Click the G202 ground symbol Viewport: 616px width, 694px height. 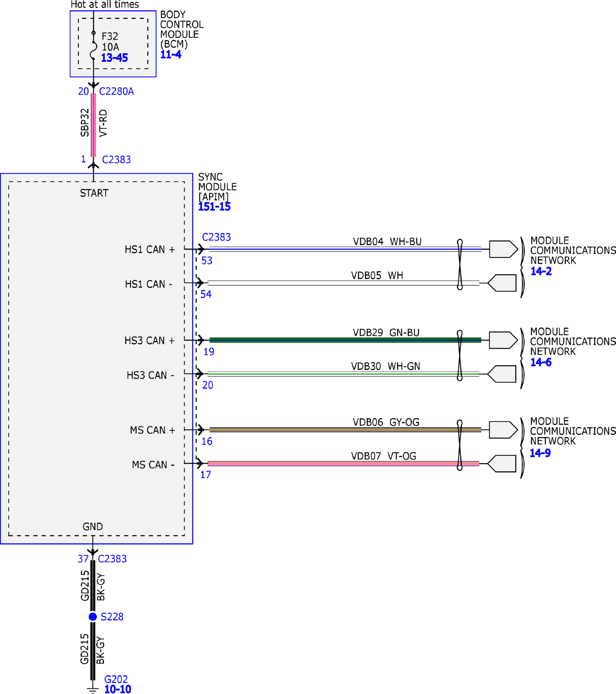pyautogui.click(x=93, y=691)
